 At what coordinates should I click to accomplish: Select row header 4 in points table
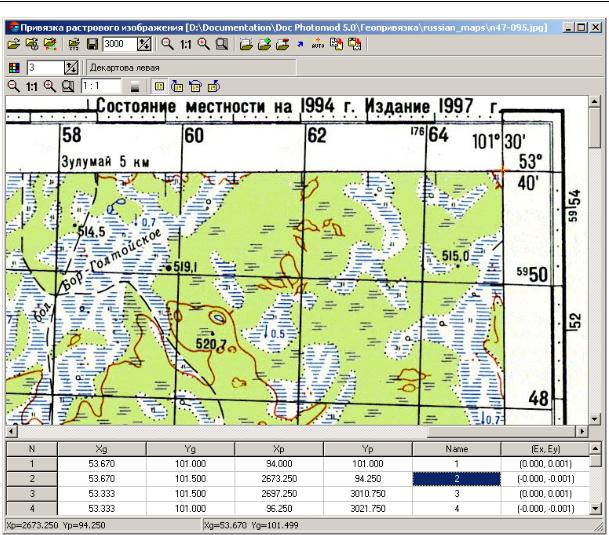pyautogui.click(x=32, y=508)
